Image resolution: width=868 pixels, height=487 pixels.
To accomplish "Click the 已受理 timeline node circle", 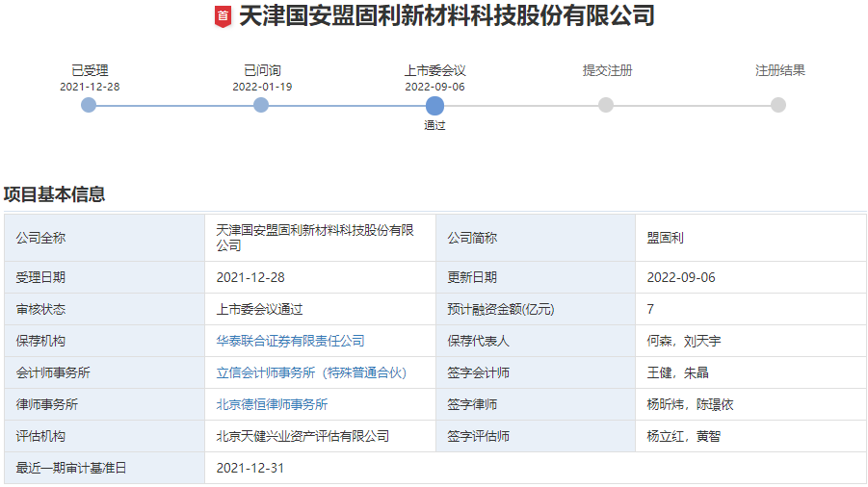I will pyautogui.click(x=89, y=105).
